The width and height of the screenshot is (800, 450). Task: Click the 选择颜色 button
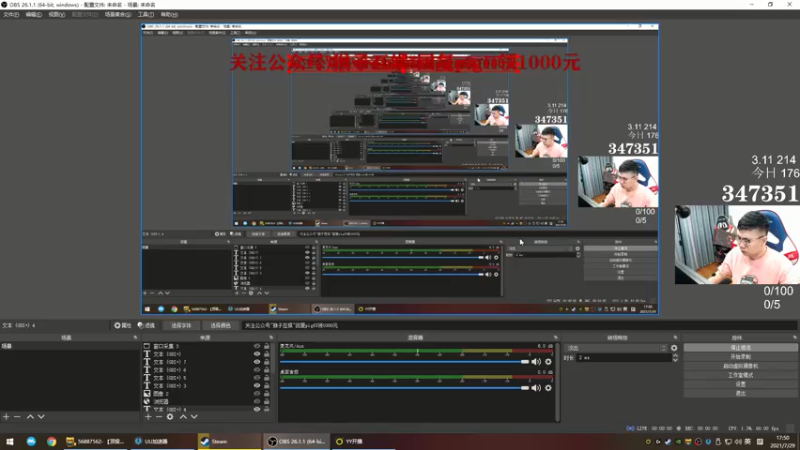click(220, 325)
